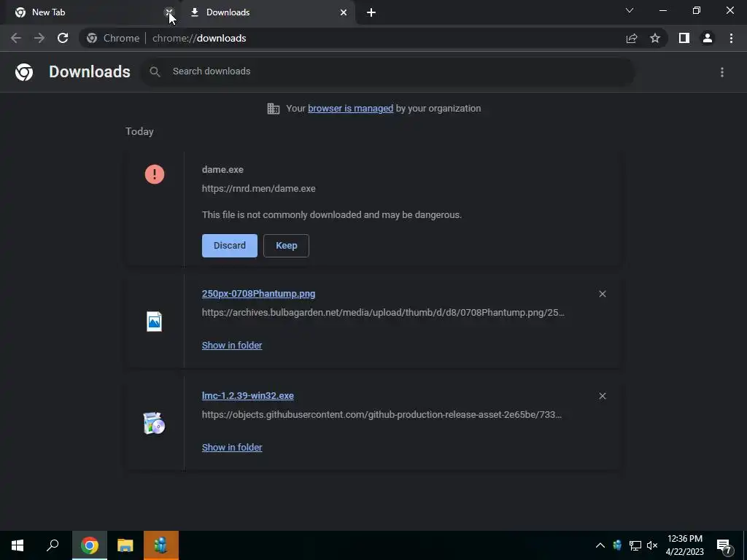Open network status tray icon
The image size is (747, 560).
[x=635, y=545]
